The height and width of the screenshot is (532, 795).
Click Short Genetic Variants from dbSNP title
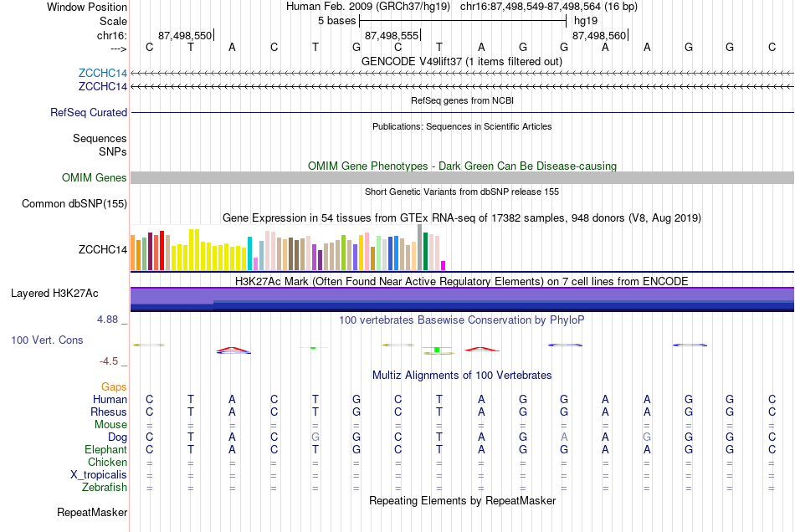pos(462,192)
